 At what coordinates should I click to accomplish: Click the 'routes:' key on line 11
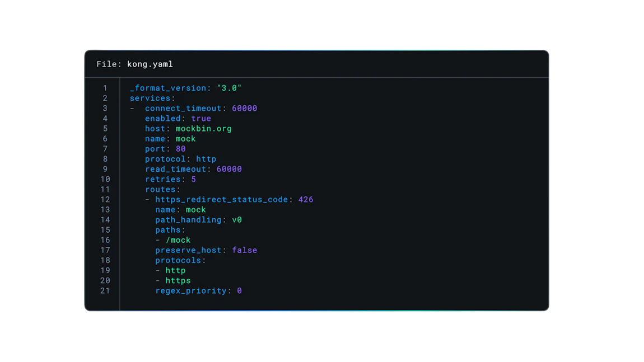tap(162, 189)
